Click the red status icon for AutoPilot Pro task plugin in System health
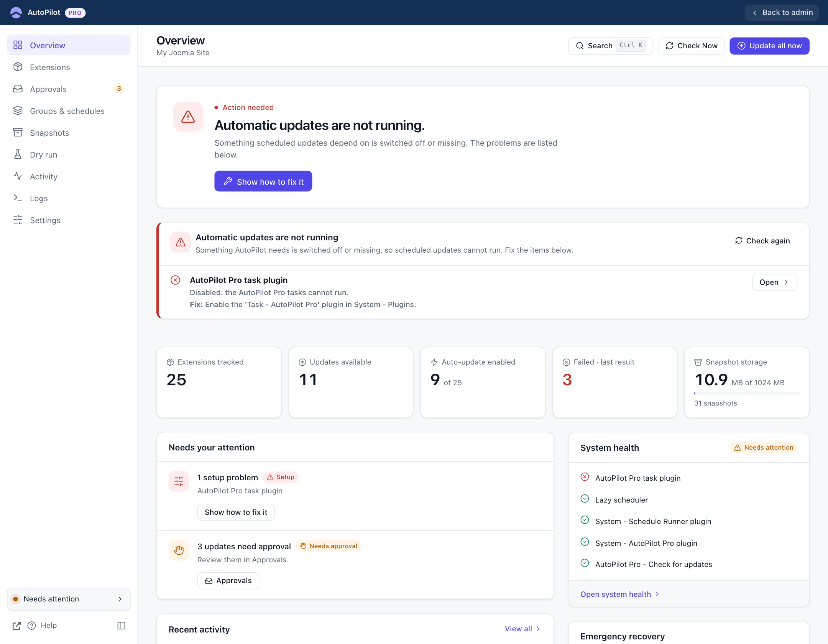Viewport: 828px width, 644px height. tap(585, 477)
